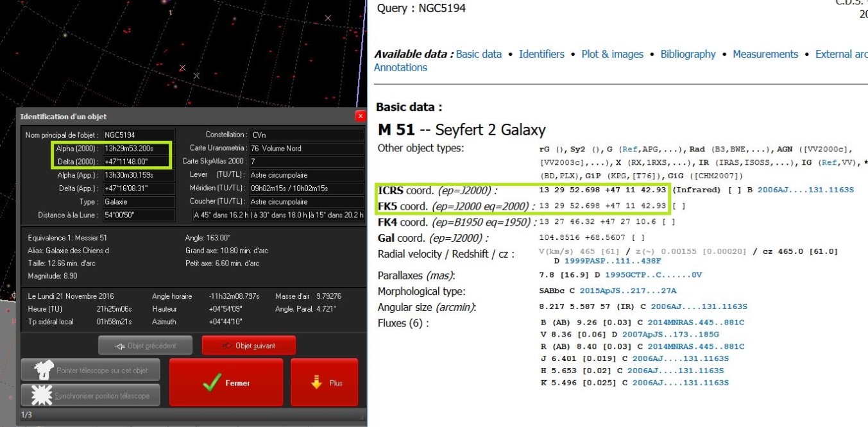Go to Plot & images section
This screenshot has width=868, height=427.
pos(612,54)
